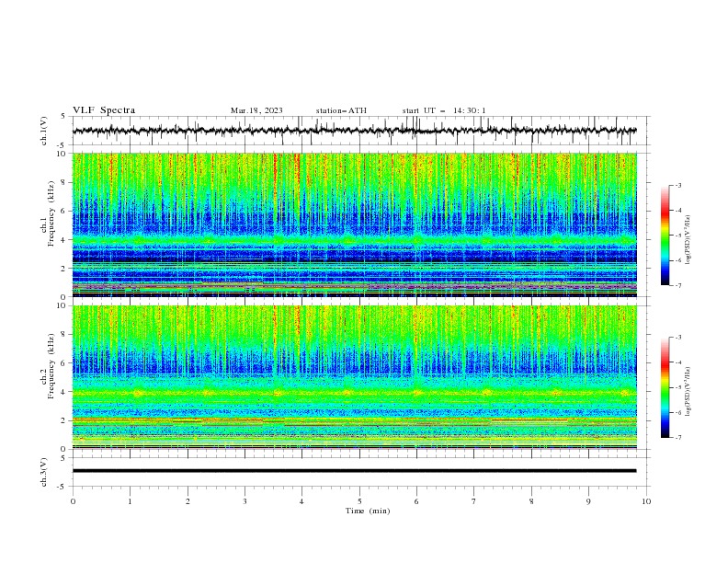This screenshot has height=563, width=728.
Task: Click the ch.2 spectrogram '2' kHz tick label
Action: (x=65, y=420)
